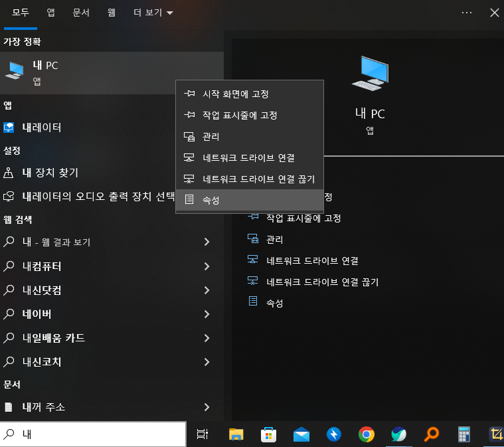Viewport: 504px width, 447px height.
Task: Open File Explorer from the taskbar
Action: click(236, 434)
